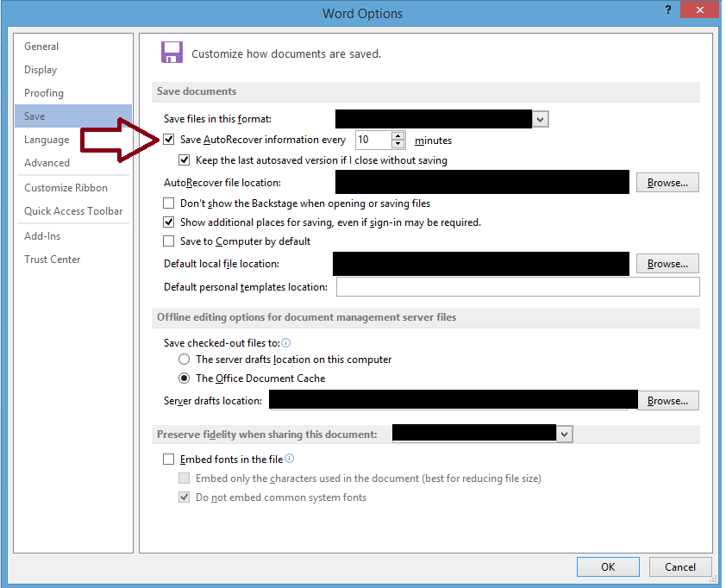This screenshot has width=726, height=588.
Task: Select The Office Document Cache option
Action: tap(185, 378)
